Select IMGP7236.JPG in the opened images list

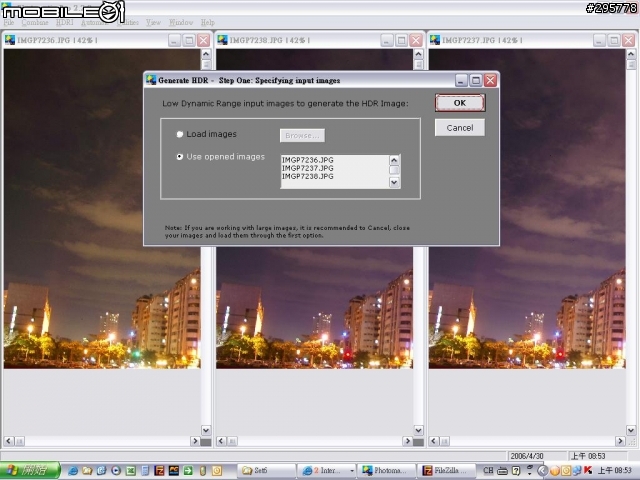[307, 160]
